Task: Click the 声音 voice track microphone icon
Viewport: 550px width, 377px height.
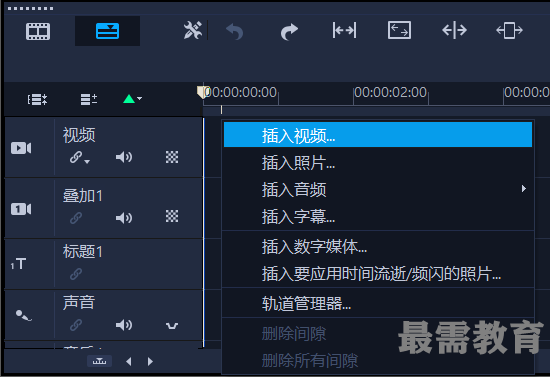Action: (x=24, y=315)
